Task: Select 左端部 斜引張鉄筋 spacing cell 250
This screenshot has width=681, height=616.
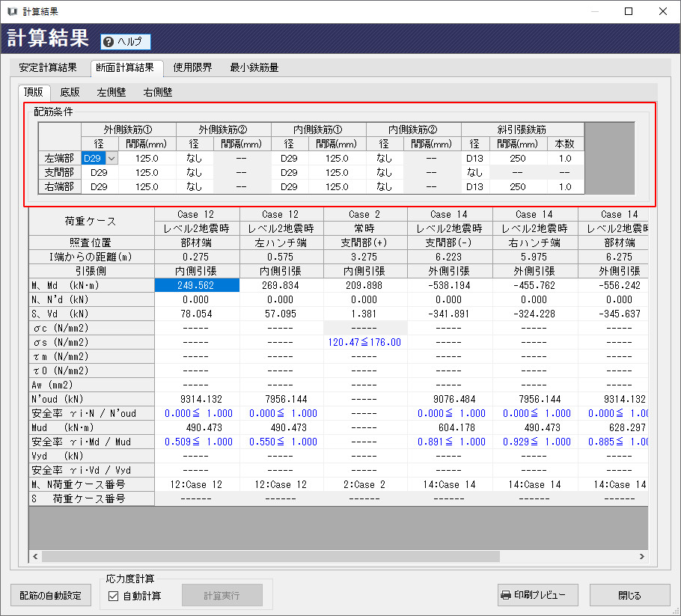Action: point(518,159)
